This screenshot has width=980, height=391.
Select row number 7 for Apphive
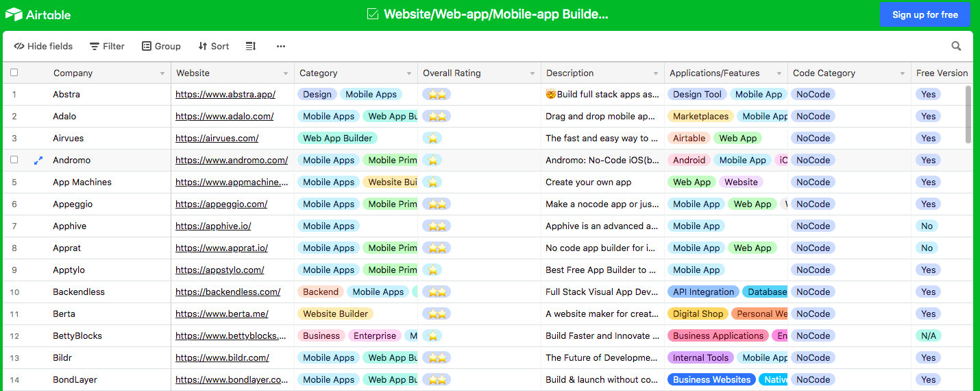[14, 226]
